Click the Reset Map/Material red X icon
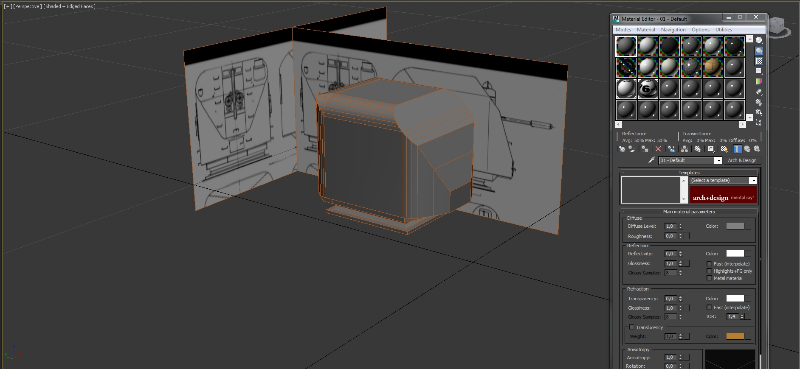800x369 pixels. [x=658, y=149]
